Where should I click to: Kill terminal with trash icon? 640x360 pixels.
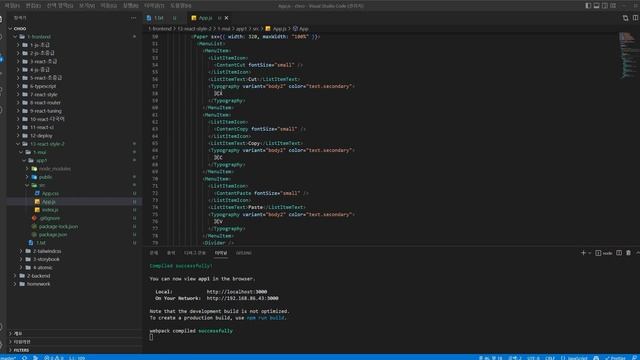click(x=628, y=253)
